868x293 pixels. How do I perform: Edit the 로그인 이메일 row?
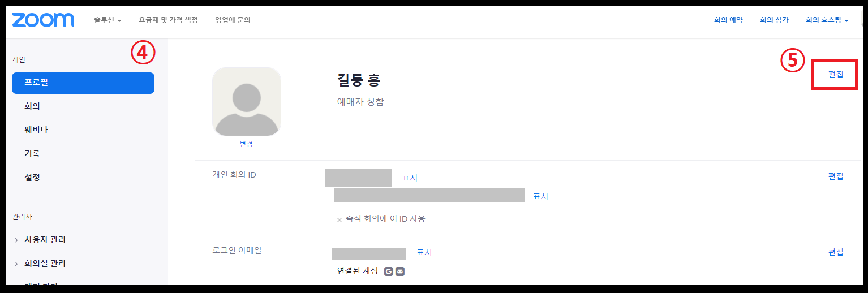[835, 252]
